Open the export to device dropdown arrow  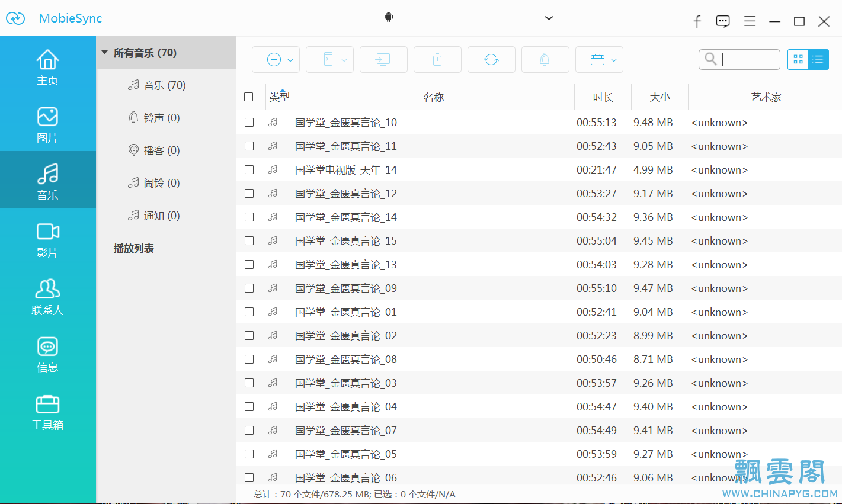tap(344, 60)
